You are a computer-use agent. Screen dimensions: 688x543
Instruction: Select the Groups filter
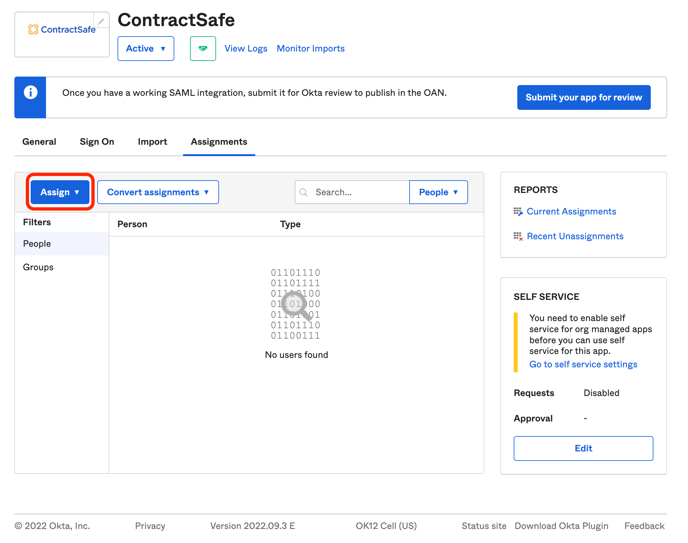(39, 267)
